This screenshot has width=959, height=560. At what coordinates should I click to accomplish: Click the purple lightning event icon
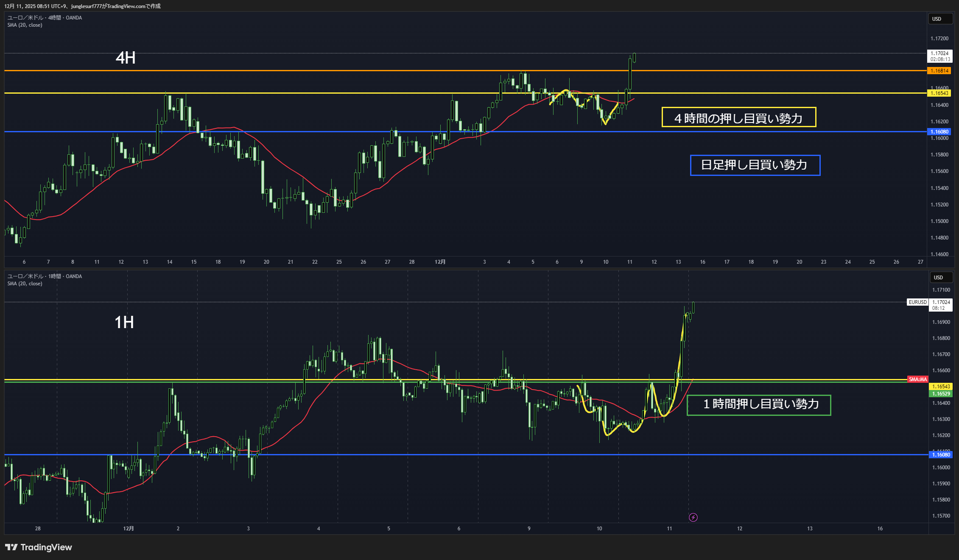click(693, 517)
